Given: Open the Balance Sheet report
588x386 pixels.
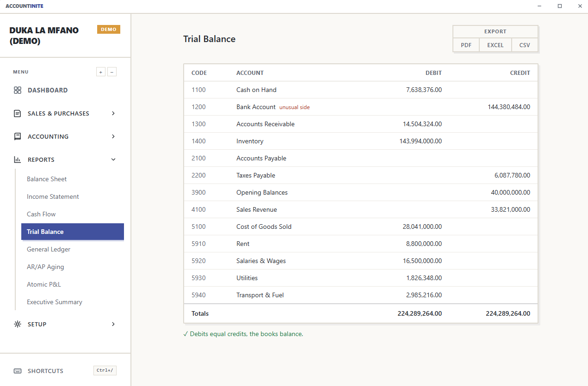Looking at the screenshot, I should (47, 179).
